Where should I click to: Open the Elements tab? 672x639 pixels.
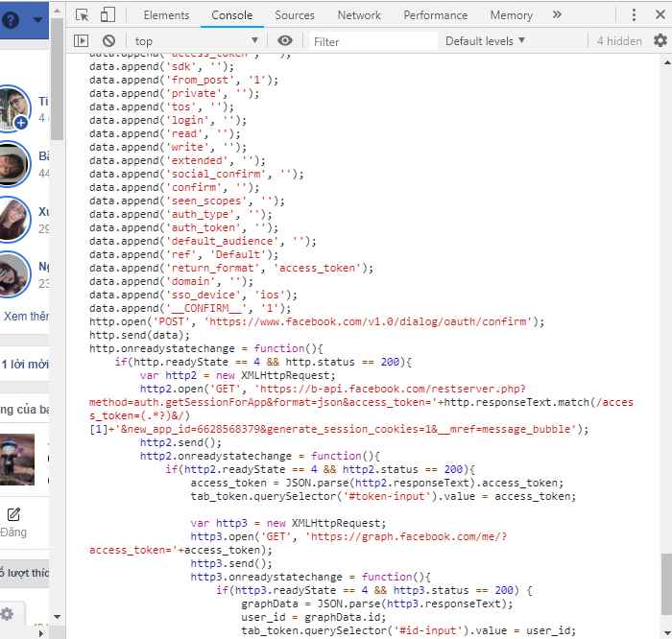[166, 15]
